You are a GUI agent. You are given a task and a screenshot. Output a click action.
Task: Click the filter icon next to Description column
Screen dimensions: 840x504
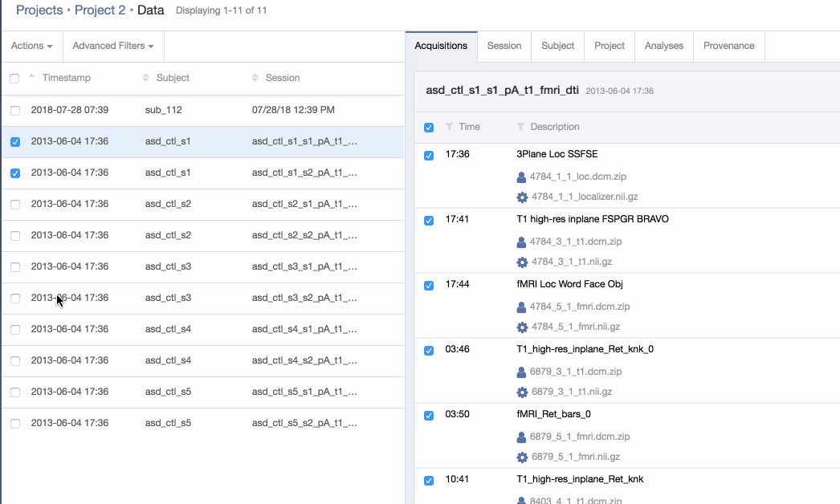[x=520, y=127]
